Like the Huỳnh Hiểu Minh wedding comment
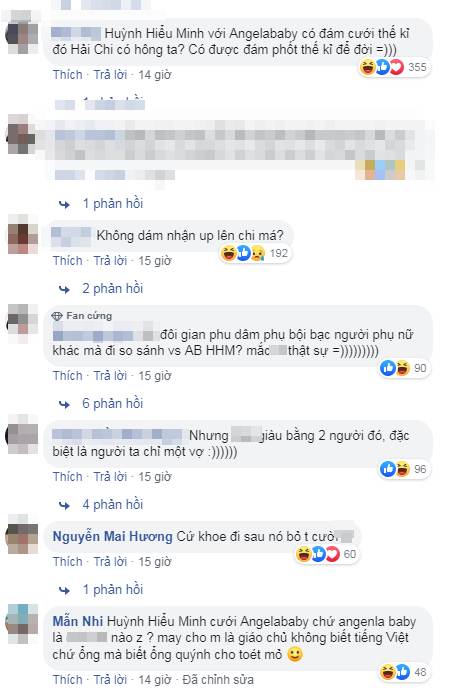 coord(68,75)
